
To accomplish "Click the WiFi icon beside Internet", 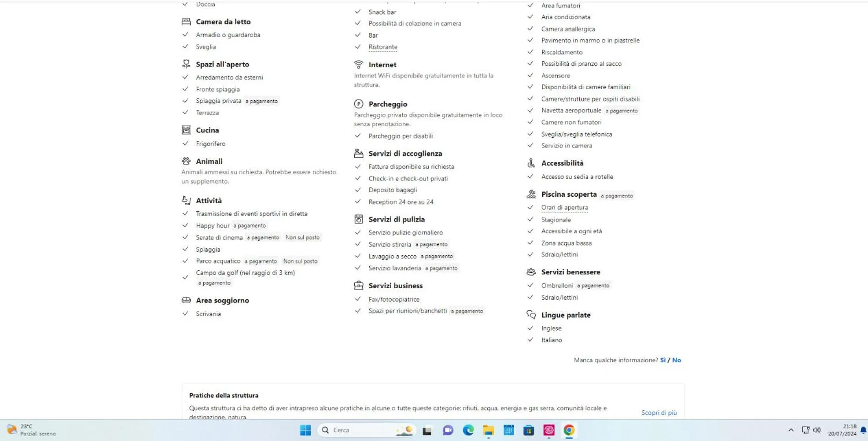I will (358, 65).
